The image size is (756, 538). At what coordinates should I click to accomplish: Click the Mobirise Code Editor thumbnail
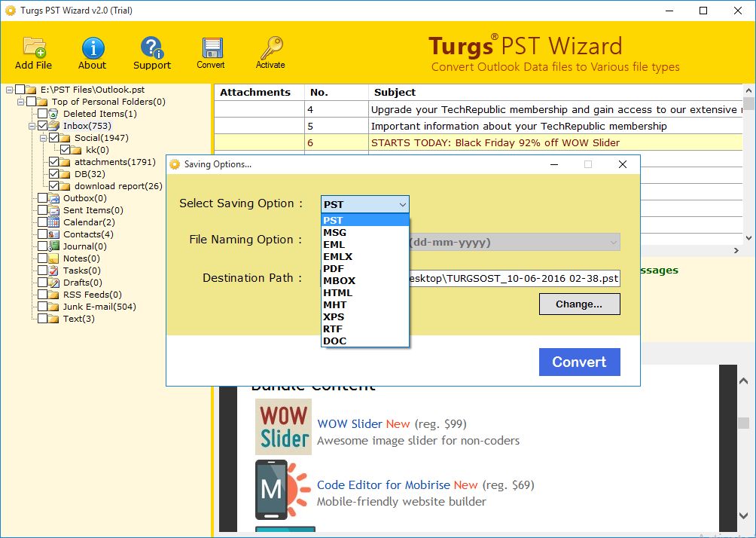[283, 490]
